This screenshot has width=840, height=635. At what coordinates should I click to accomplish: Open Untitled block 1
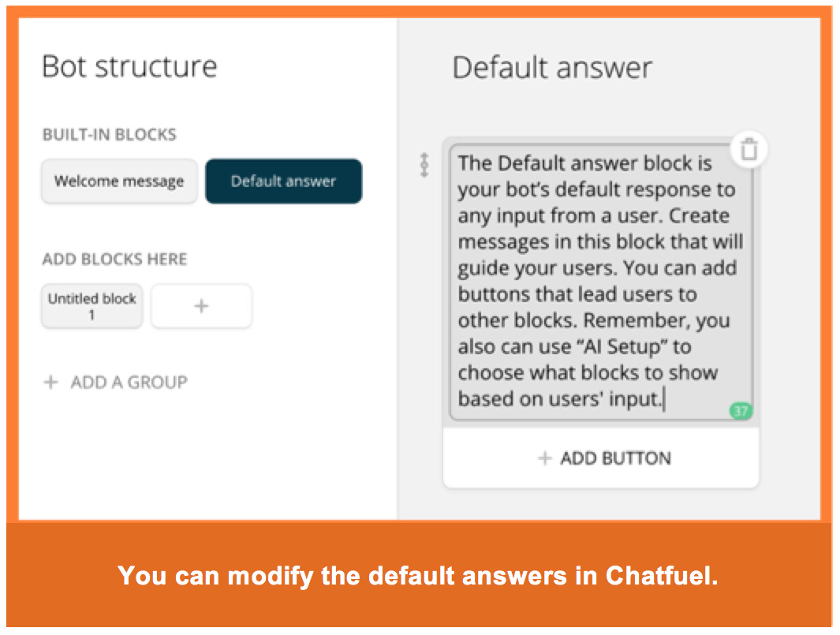click(x=91, y=306)
